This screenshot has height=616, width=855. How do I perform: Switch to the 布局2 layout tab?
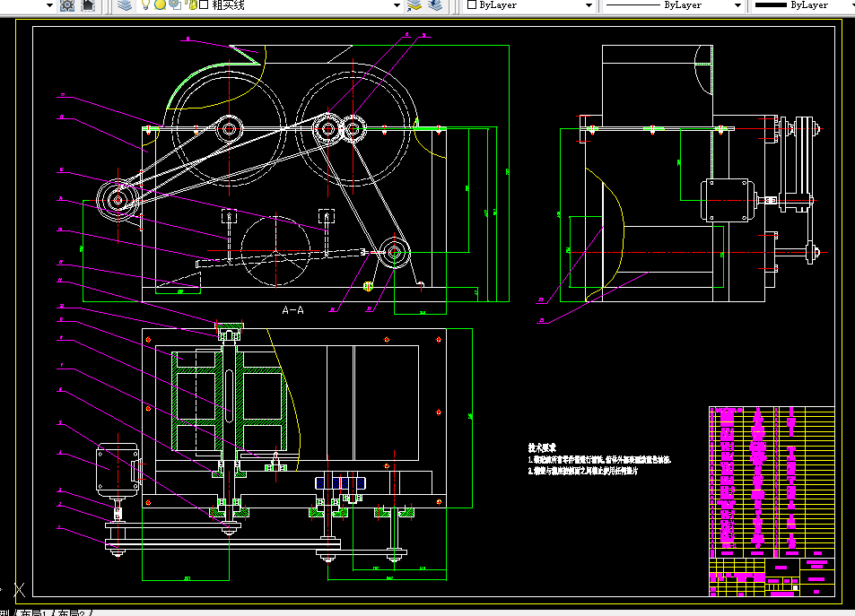tap(74, 612)
